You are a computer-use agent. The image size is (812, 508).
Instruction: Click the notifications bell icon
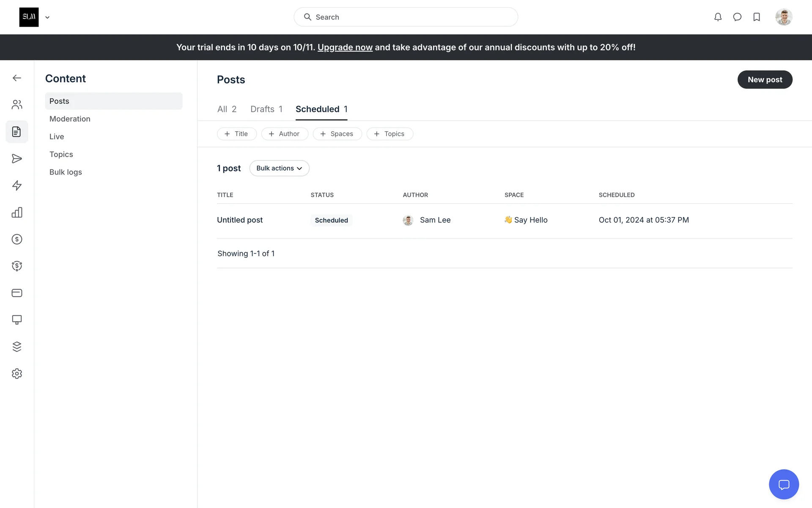(x=718, y=17)
